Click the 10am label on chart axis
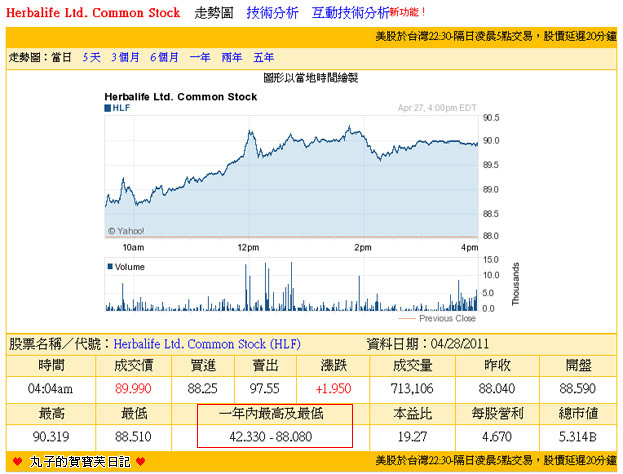 [x=134, y=248]
